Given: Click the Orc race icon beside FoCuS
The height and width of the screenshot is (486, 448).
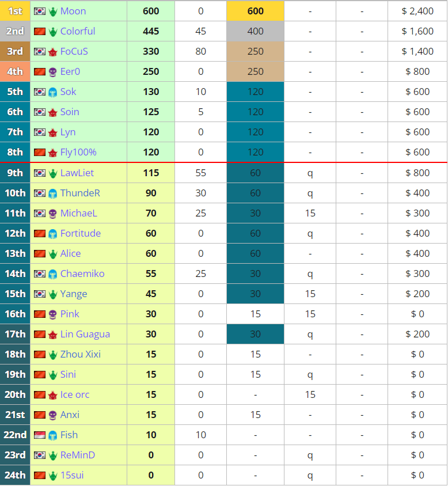Looking at the screenshot, I should (53, 51).
